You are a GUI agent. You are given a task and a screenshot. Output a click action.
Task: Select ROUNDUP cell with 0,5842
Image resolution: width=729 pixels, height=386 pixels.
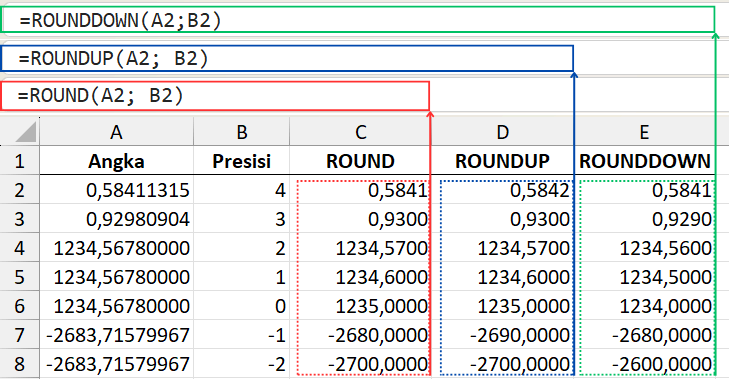pos(503,190)
